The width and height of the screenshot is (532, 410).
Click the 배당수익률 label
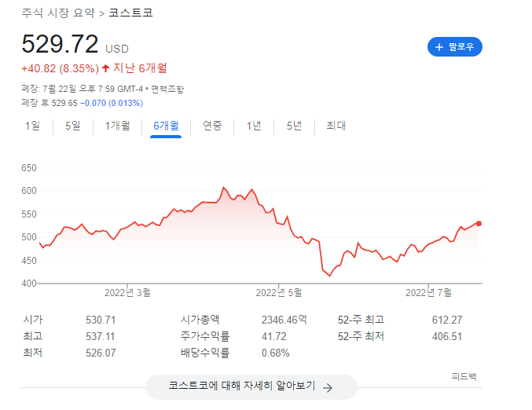[x=205, y=353]
